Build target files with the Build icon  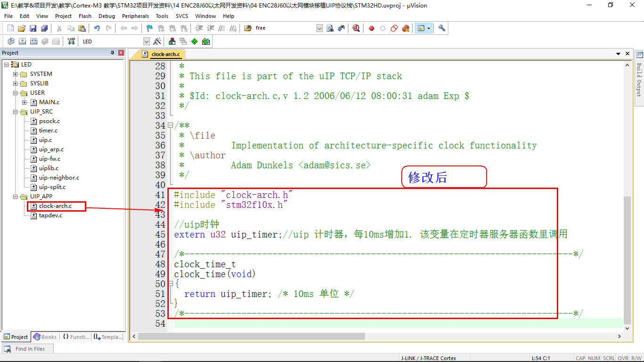pyautogui.click(x=22, y=41)
